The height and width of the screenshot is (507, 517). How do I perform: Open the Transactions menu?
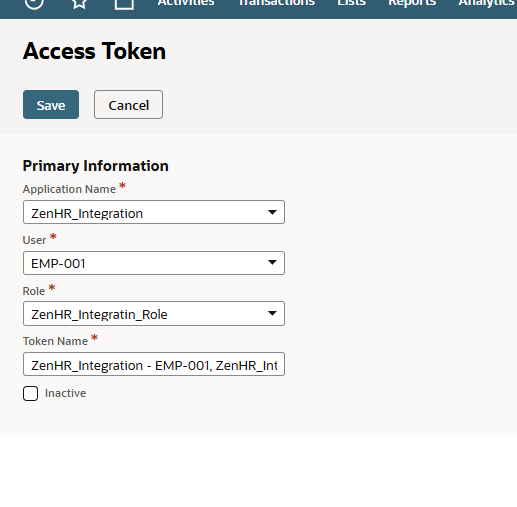coord(277,3)
